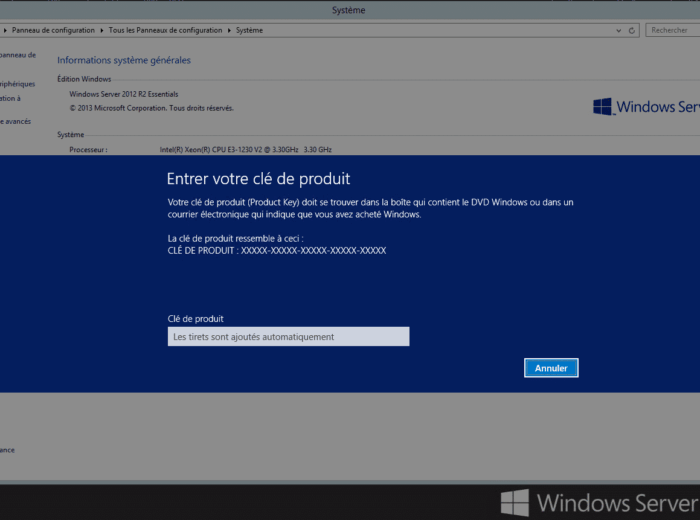Click the Système window title text
700x520 pixels.
(349, 10)
